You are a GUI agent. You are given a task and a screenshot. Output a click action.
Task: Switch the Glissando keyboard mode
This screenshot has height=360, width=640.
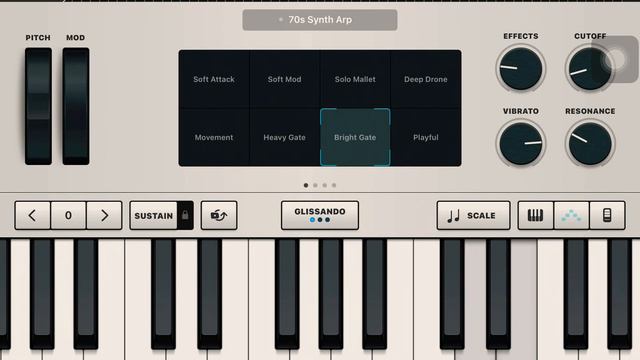click(x=320, y=215)
